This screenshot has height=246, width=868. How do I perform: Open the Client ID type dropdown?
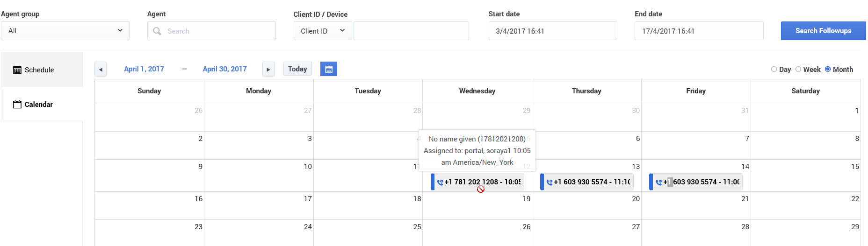click(323, 31)
